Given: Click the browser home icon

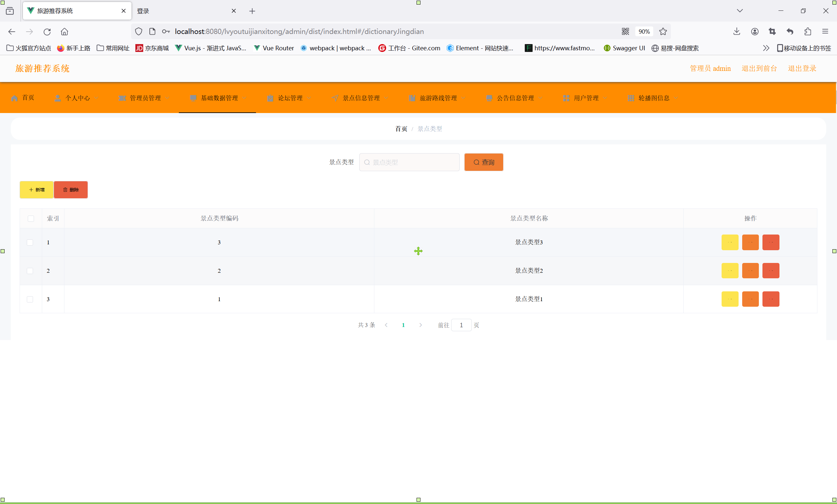Looking at the screenshot, I should pos(64,32).
